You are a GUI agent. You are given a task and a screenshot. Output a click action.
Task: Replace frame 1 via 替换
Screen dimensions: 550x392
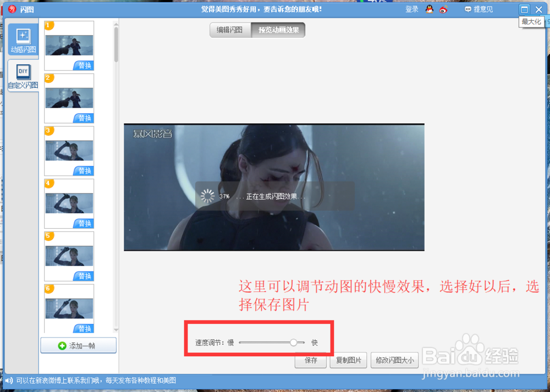pos(84,65)
